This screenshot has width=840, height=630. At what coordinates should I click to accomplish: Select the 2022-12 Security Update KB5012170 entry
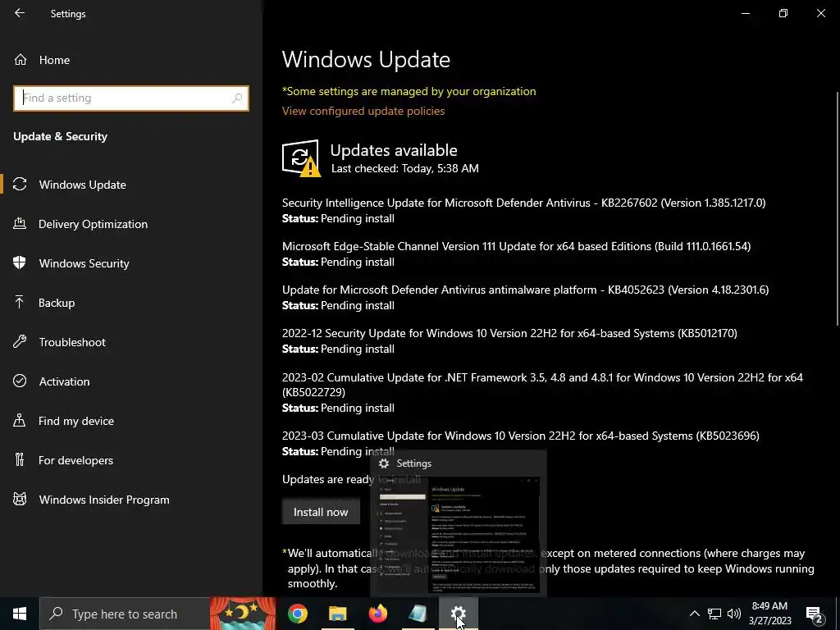pyautogui.click(x=509, y=333)
